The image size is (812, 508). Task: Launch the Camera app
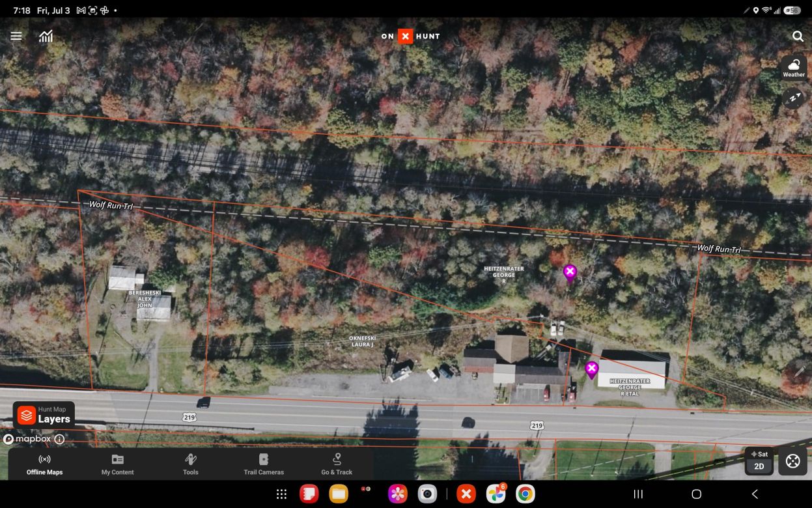(x=427, y=494)
